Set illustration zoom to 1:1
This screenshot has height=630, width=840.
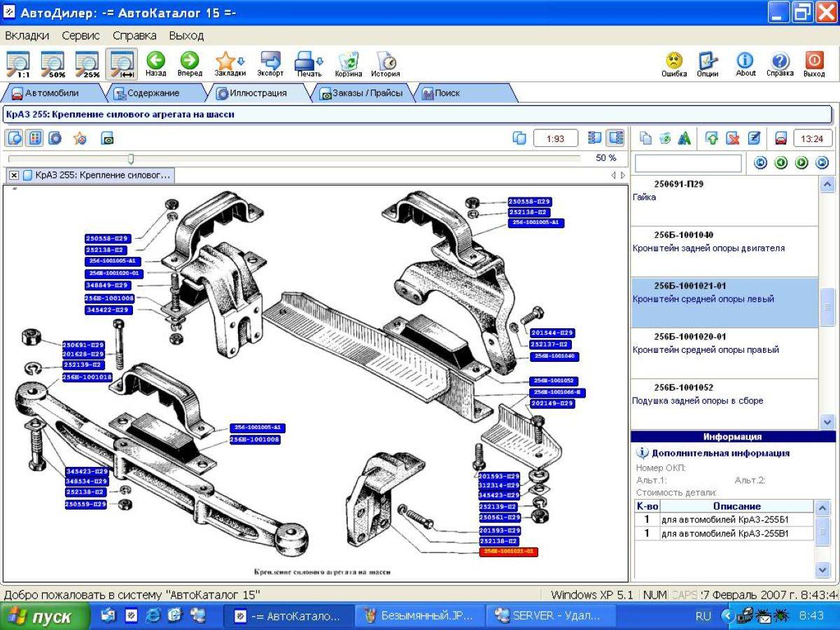pyautogui.click(x=18, y=64)
